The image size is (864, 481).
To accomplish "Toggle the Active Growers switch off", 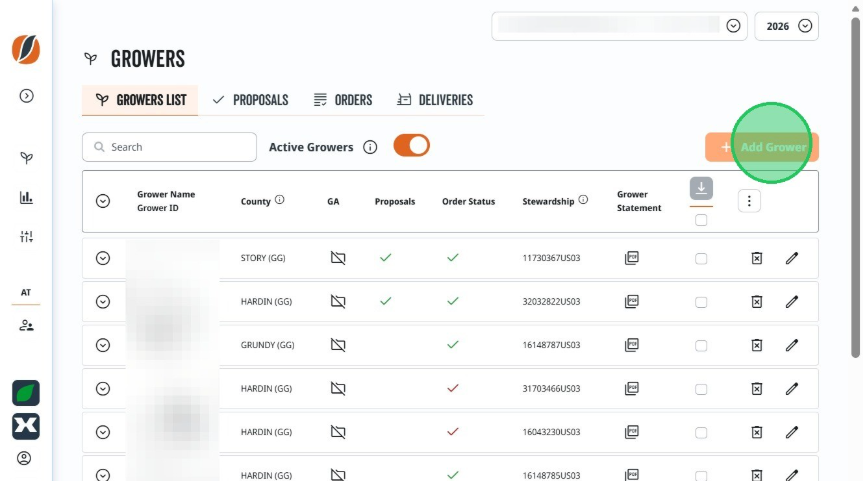I will coord(412,146).
